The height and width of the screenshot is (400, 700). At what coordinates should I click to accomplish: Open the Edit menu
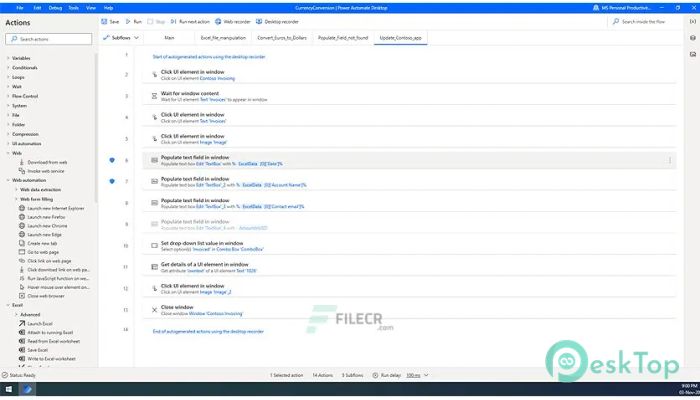tap(38, 8)
